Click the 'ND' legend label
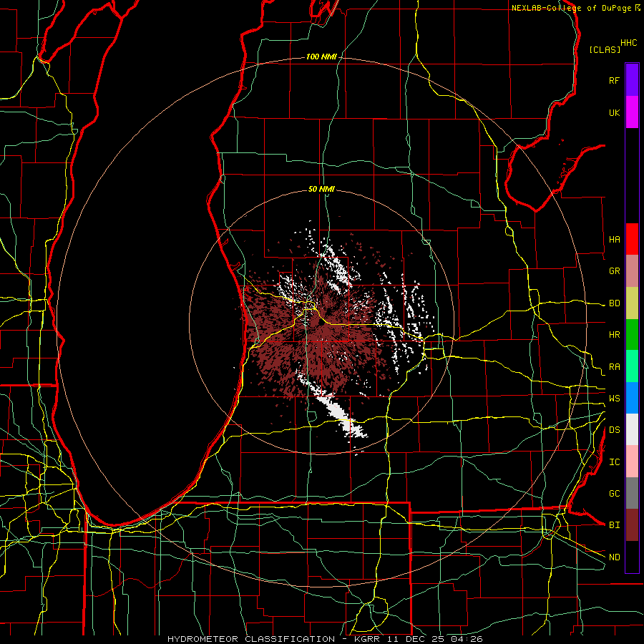644x644 pixels. click(614, 557)
